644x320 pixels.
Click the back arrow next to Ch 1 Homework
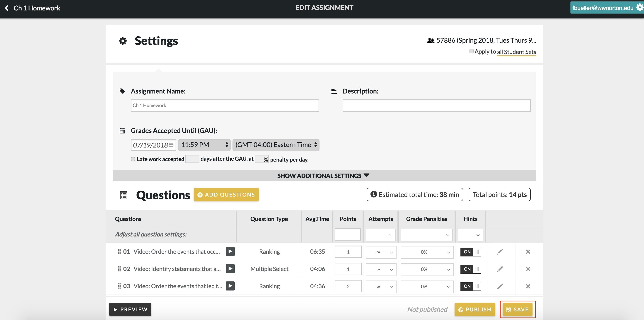(x=7, y=8)
